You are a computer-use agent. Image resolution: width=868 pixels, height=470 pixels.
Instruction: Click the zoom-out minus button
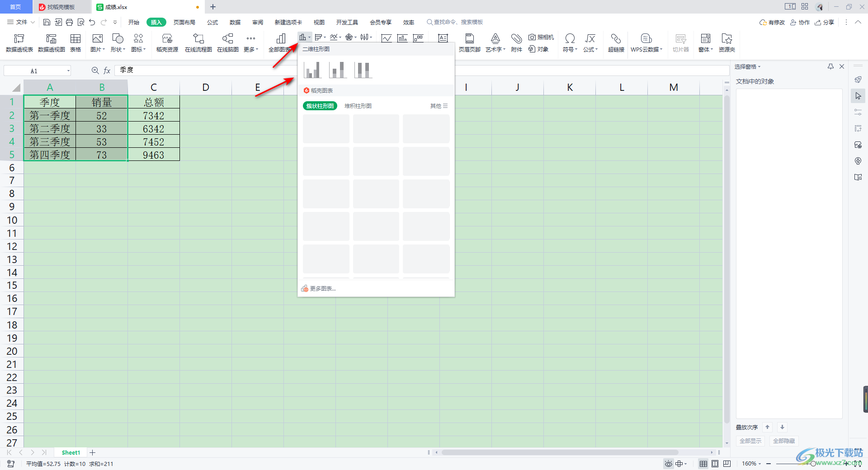(769, 464)
